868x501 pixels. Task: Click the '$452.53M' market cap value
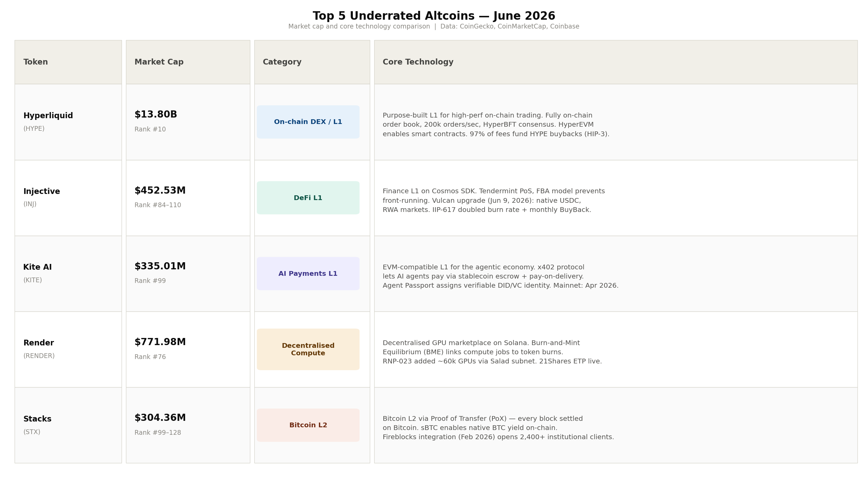click(x=160, y=191)
